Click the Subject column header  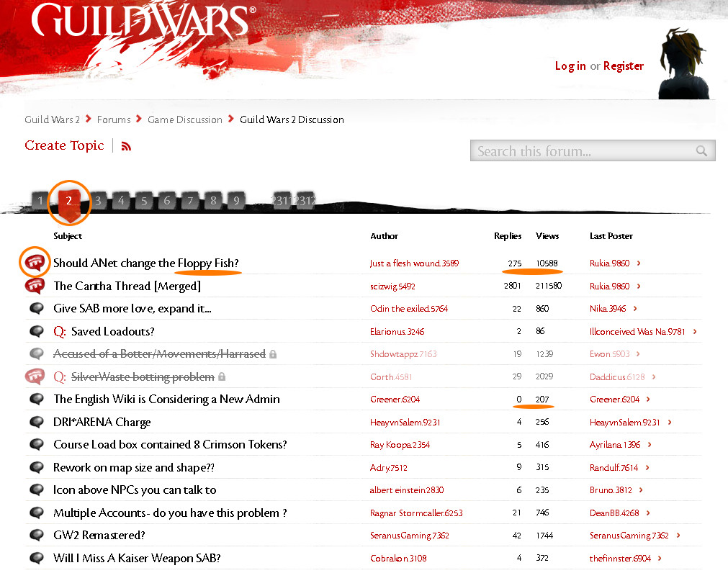[68, 235]
